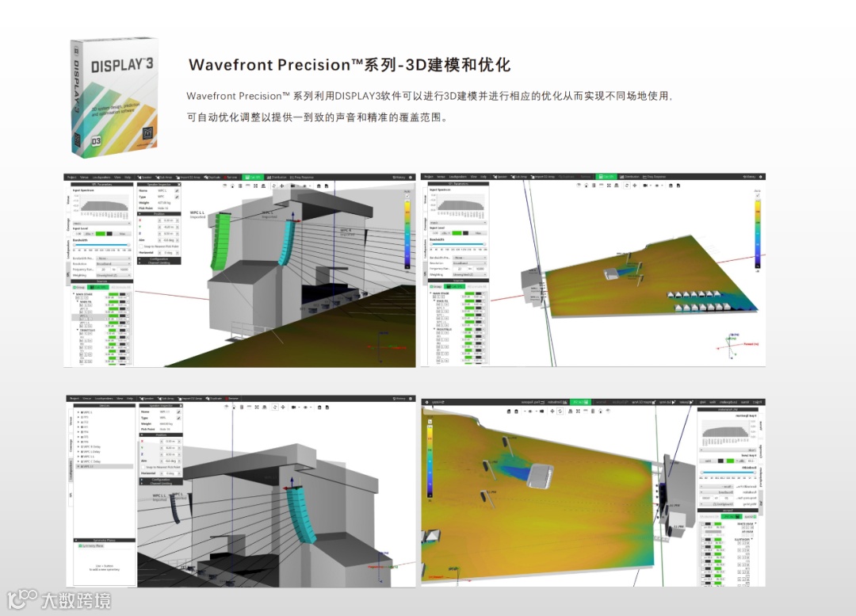Open History in green-array window

pos(399,178)
